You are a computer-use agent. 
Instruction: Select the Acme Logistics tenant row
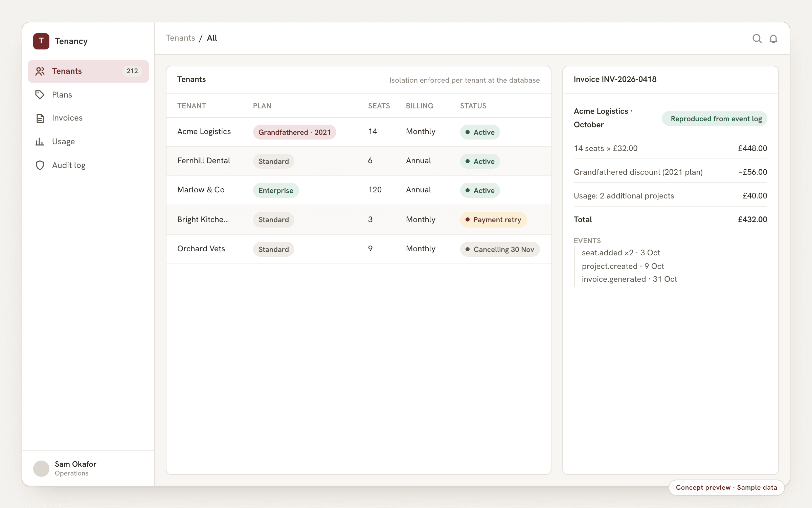[358, 132]
